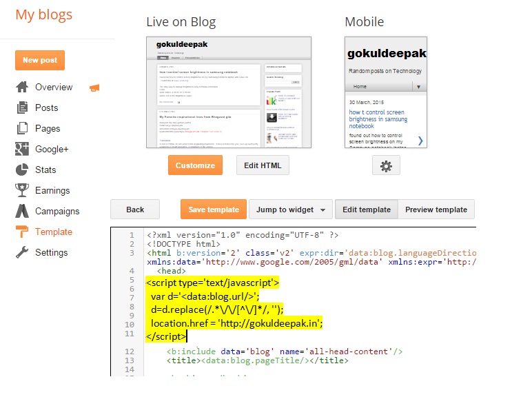Open Settings from the sidebar
Viewport: 532px width, 408px height.
click(x=51, y=252)
